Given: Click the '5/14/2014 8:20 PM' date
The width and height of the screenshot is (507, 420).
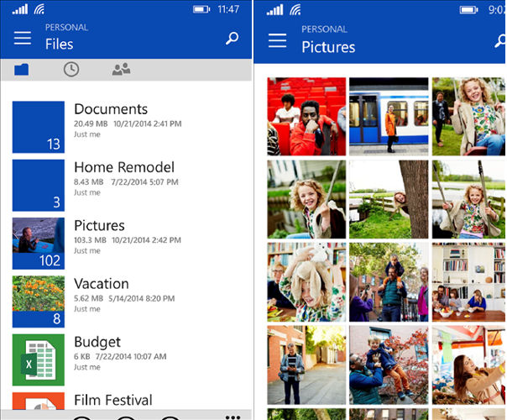Looking at the screenshot, I should point(142,298).
